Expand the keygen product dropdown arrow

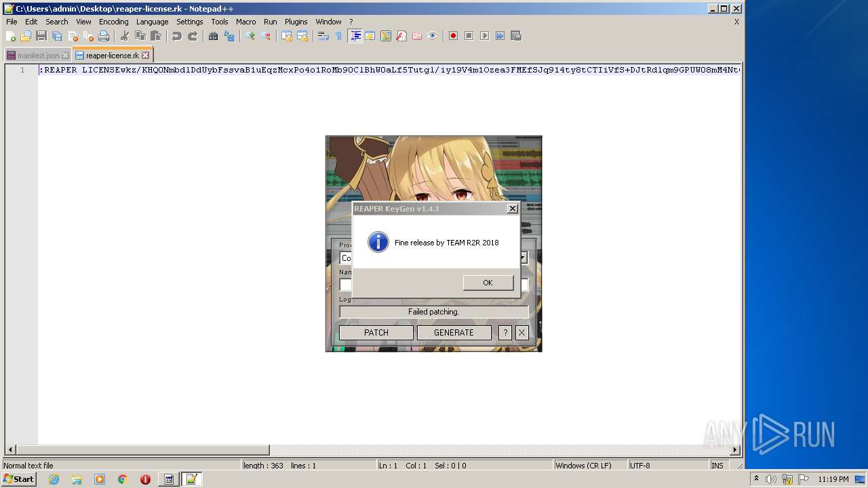524,258
